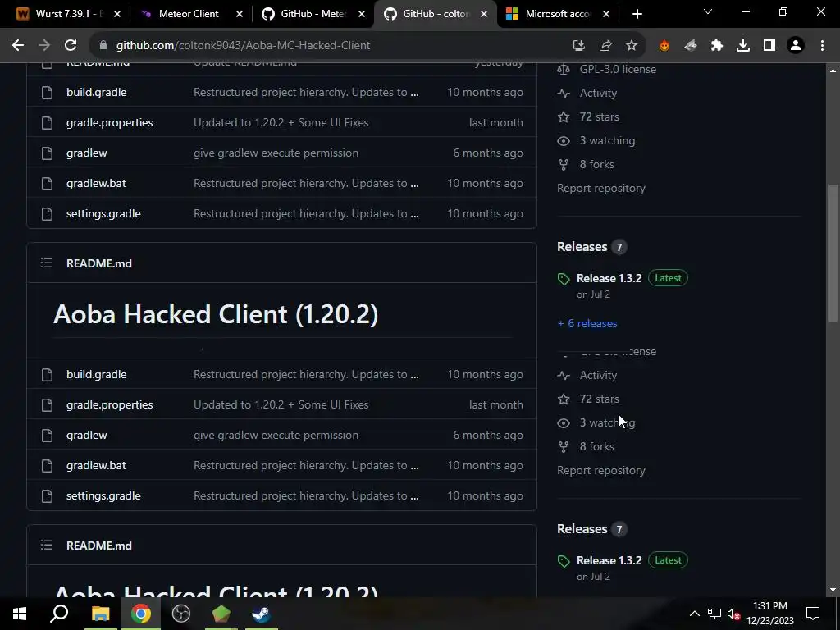Click the scrollbar up arrow
Image resolution: width=840 pixels, height=630 pixels.
click(833, 71)
